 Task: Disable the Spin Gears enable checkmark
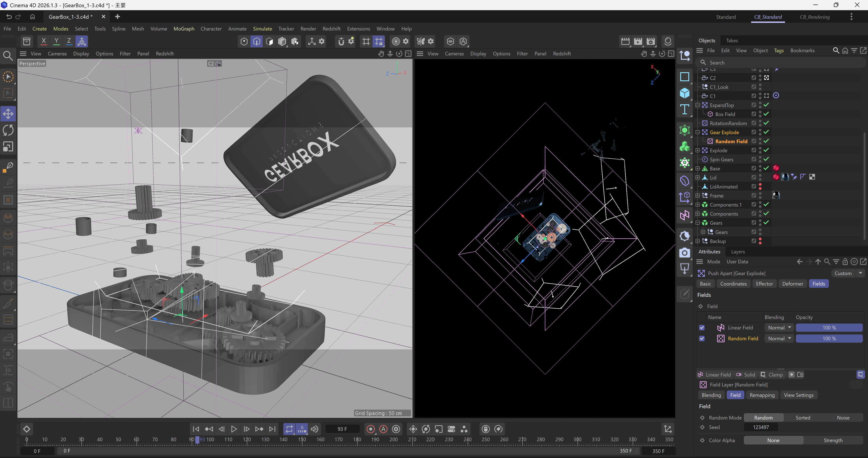(x=766, y=159)
